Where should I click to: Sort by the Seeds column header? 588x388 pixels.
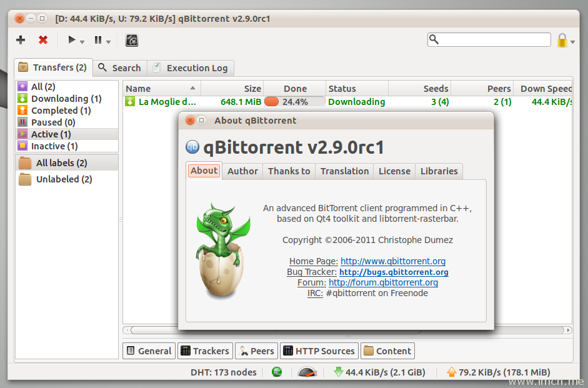point(420,89)
